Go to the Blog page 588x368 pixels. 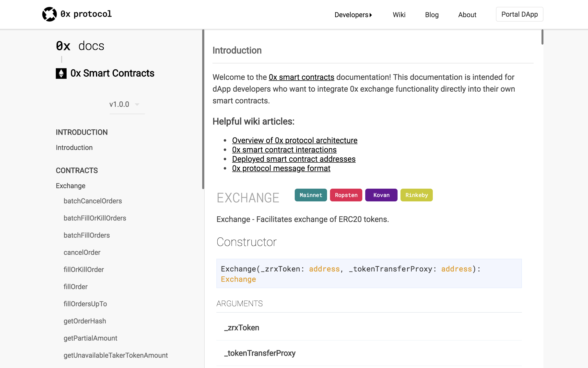(x=432, y=15)
